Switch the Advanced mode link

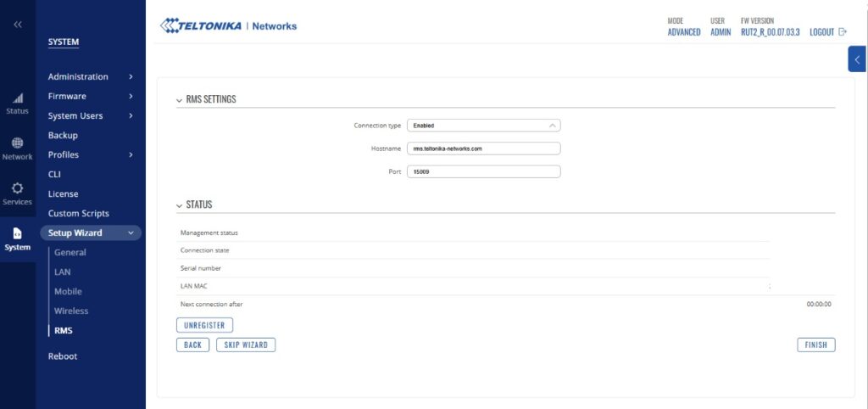tap(684, 32)
